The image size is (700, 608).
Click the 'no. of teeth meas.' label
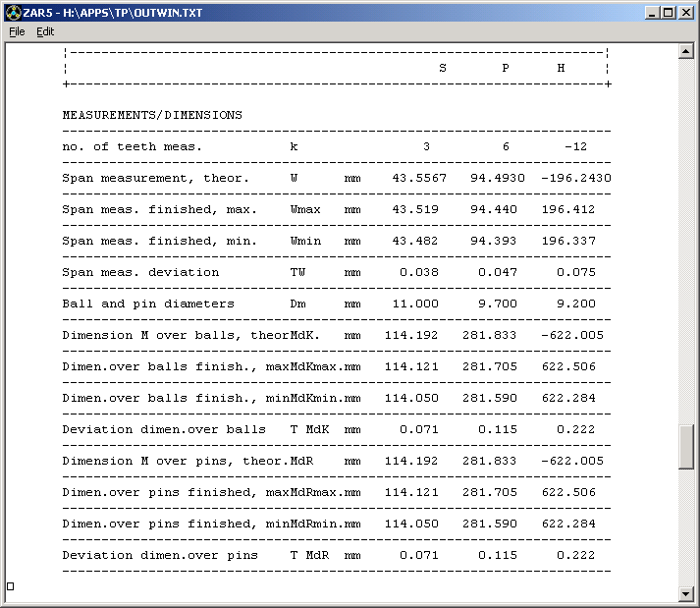pyautogui.click(x=132, y=146)
